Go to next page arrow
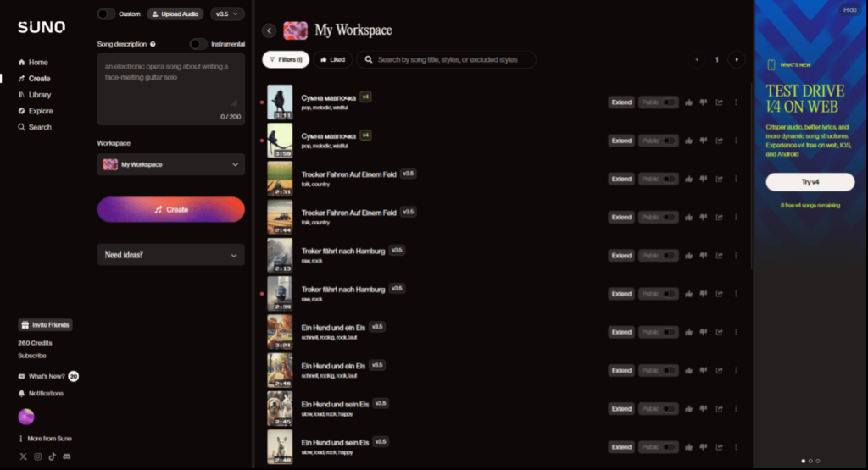Viewport: 868px width, 470px height. [737, 60]
